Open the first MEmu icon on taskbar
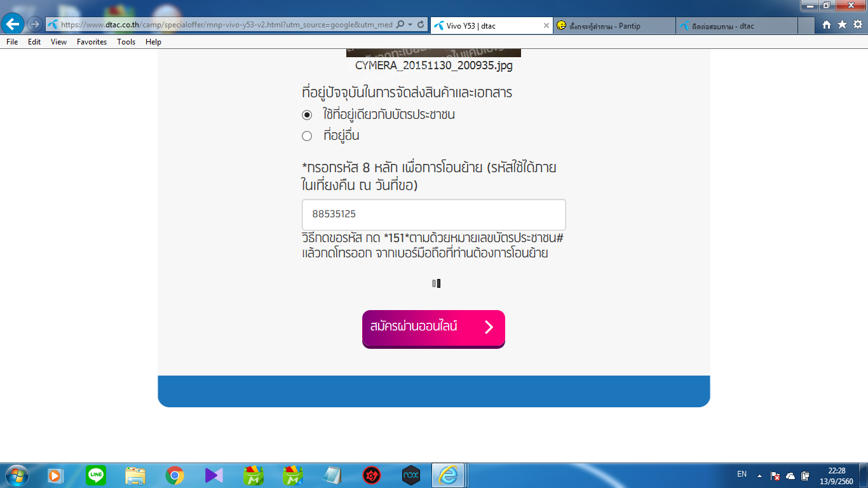Image resolution: width=868 pixels, height=488 pixels. pyautogui.click(x=254, y=475)
